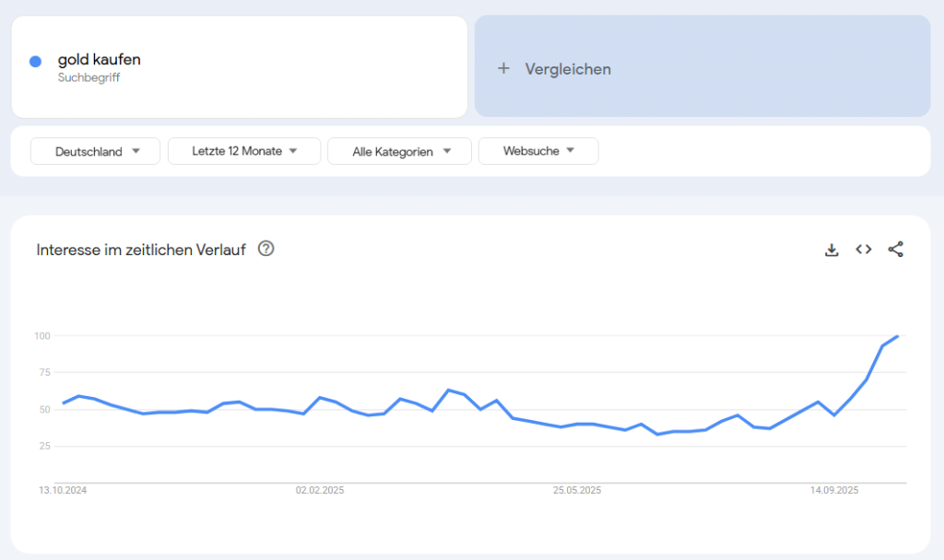Click the plus icon beside Vergleichen
The width and height of the screenshot is (944, 560).
click(503, 68)
